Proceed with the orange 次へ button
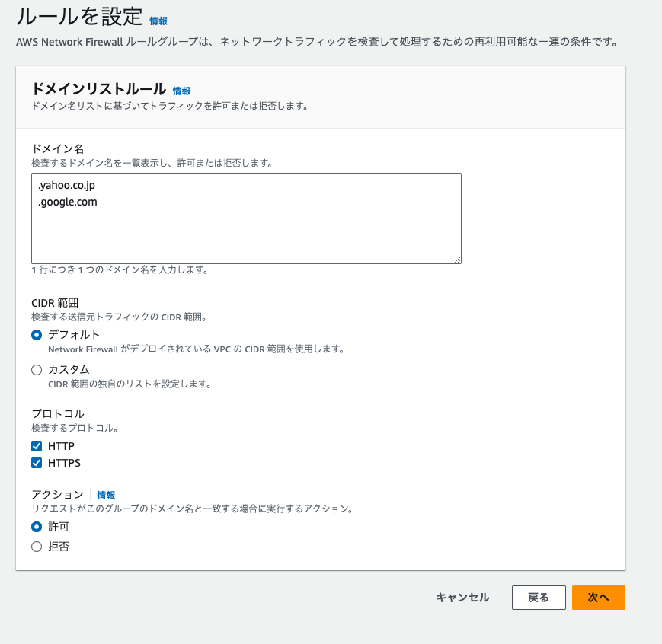This screenshot has height=644, width=662. click(598, 598)
